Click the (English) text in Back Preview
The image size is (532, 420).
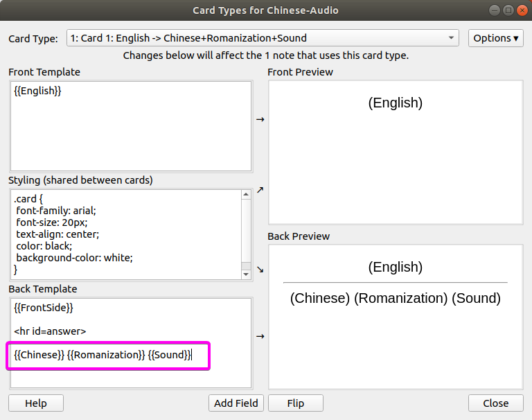click(396, 267)
